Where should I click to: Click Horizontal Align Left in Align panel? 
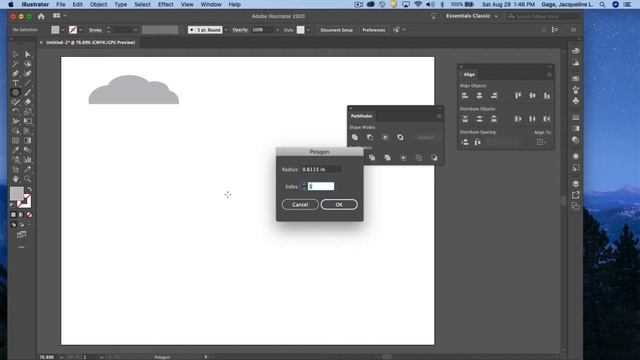point(465,96)
